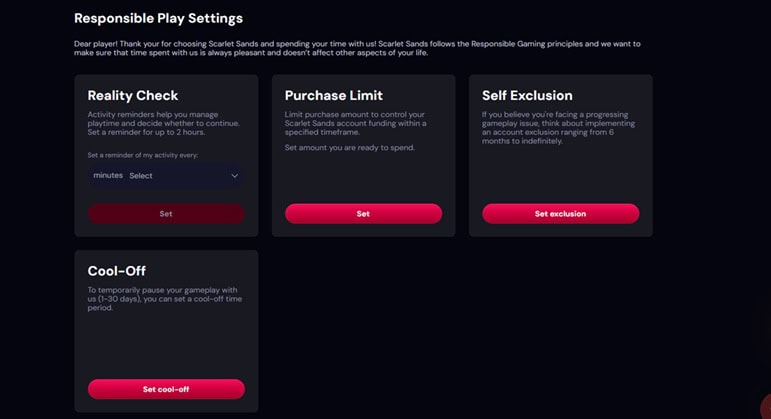Click the Set exclusion button
The height and width of the screenshot is (419, 771).
coord(560,214)
